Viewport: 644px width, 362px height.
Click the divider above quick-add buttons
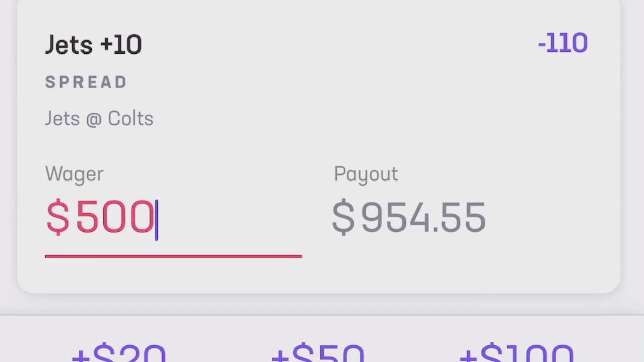(x=322, y=316)
